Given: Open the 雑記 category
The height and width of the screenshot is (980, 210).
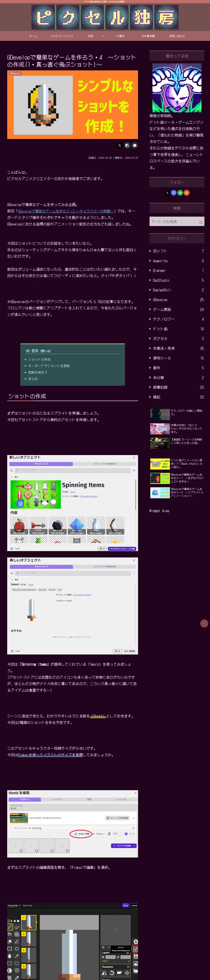Looking at the screenshot, I should coord(176,397).
